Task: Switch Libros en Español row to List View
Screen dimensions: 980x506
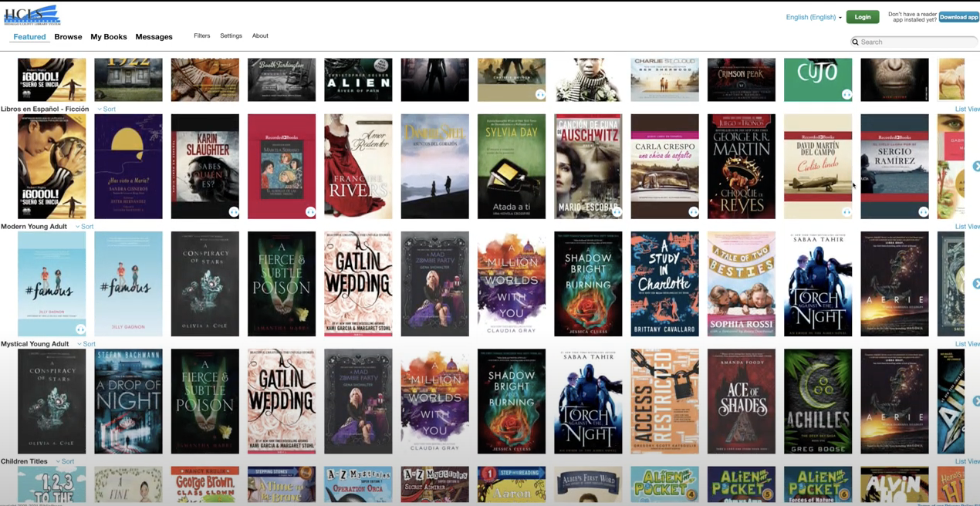Action: click(x=968, y=110)
